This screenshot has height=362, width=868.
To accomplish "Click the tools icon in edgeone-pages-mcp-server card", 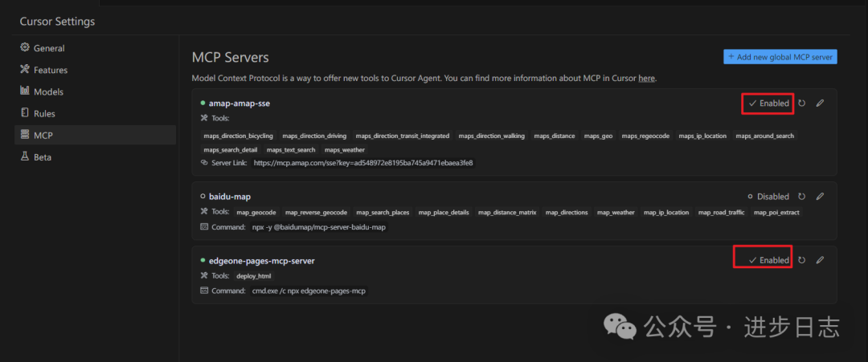I will pyautogui.click(x=203, y=276).
